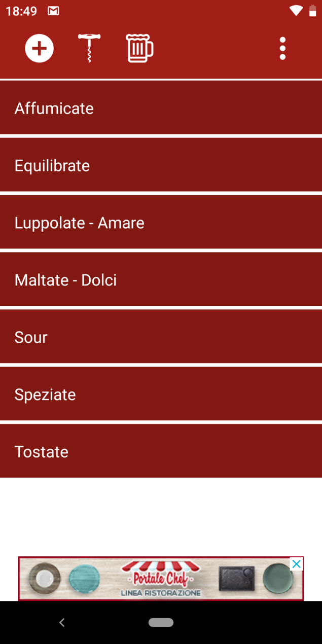Screen dimensions: 322x644
Task: Open the three-dot overflow menu
Action: point(282,48)
